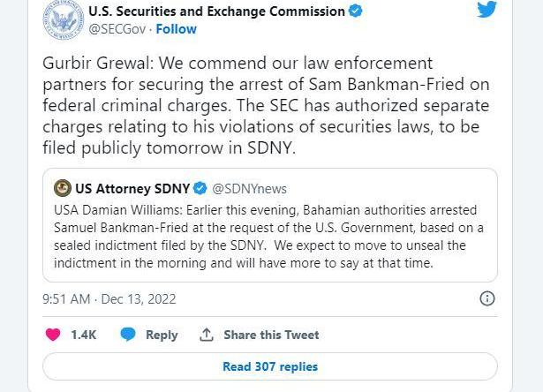Viewport: 543px width, 392px height.
Task: Click the Reply text label
Action: click(162, 335)
